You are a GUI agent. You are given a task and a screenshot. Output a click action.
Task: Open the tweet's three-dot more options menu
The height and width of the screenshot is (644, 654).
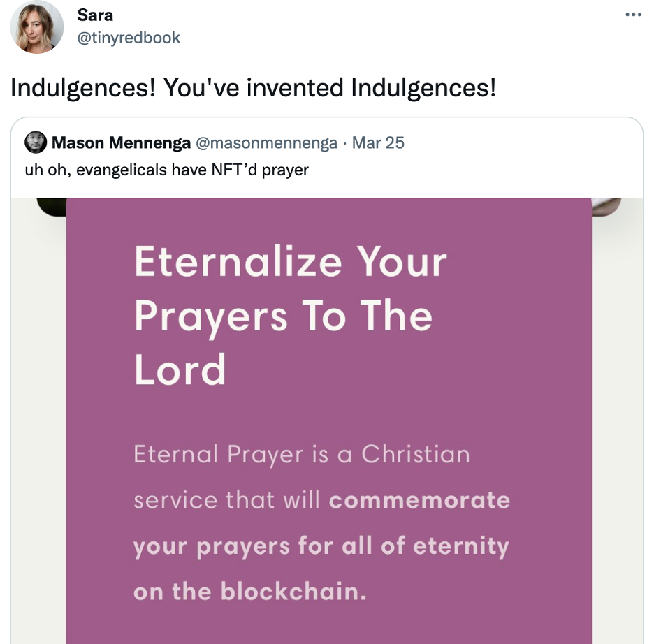coord(632,14)
